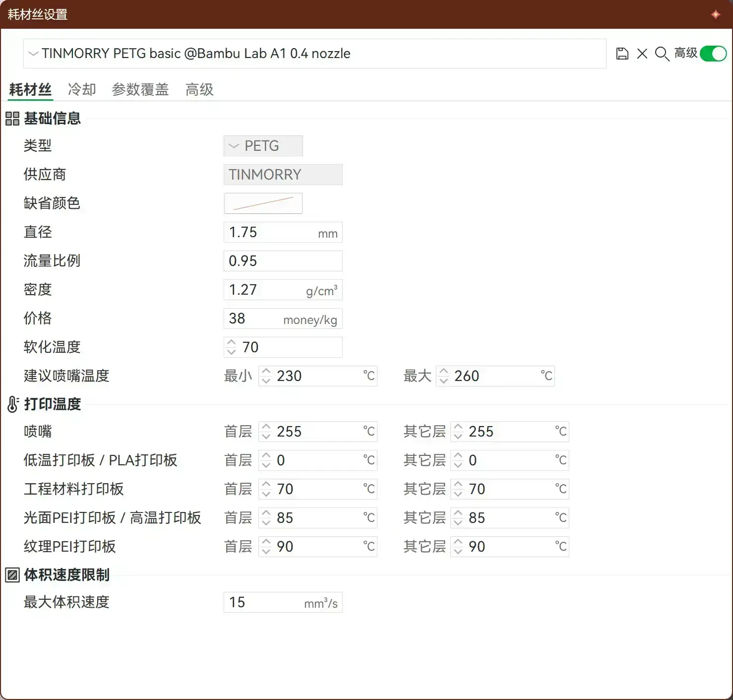733x700 pixels.
Task: Click the 建议喷嘴温度 label
Action: 66,376
